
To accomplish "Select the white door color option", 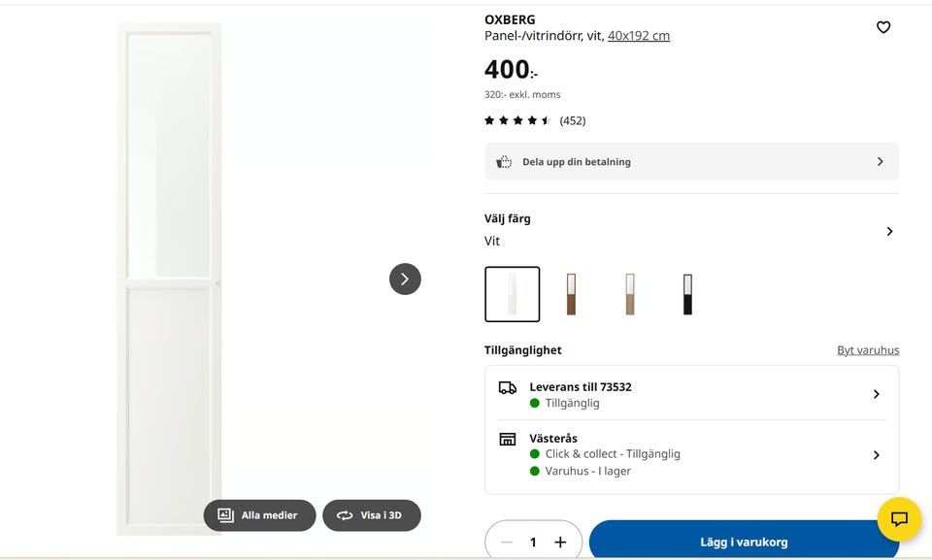I will pos(513,294).
